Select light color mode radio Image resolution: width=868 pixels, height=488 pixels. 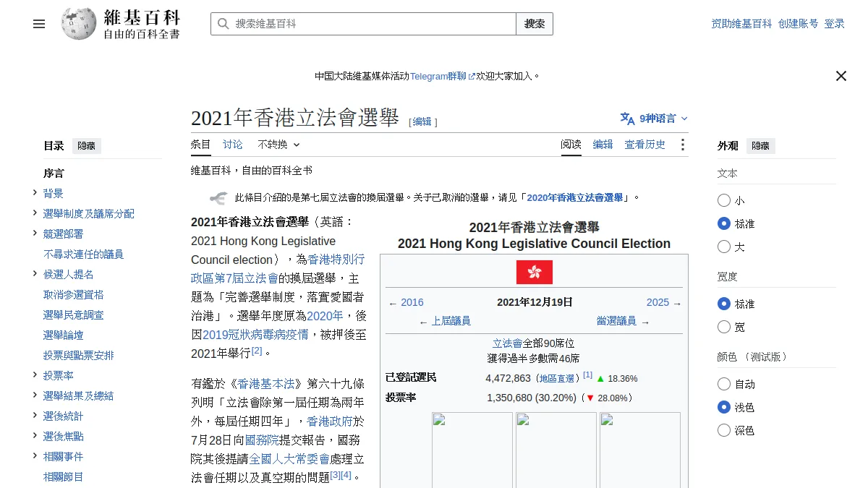click(x=724, y=407)
